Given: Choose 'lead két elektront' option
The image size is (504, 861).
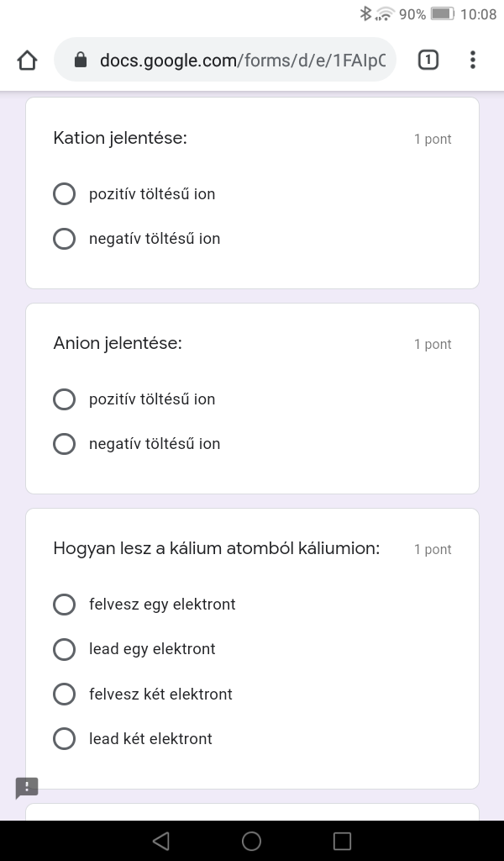Looking at the screenshot, I should click(65, 739).
